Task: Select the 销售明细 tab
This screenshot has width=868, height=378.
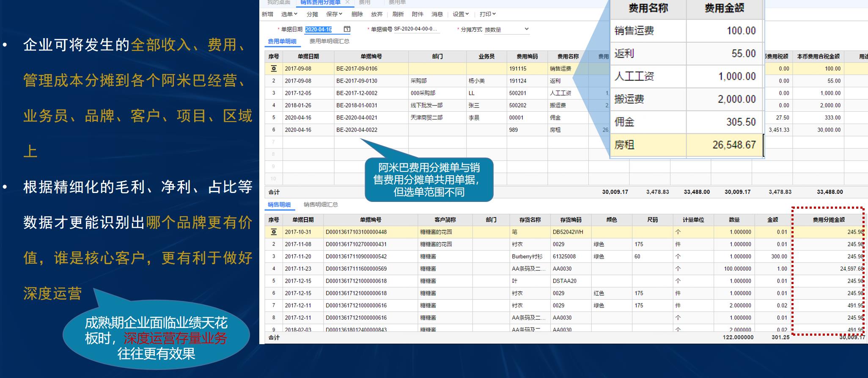Action: coord(279,205)
